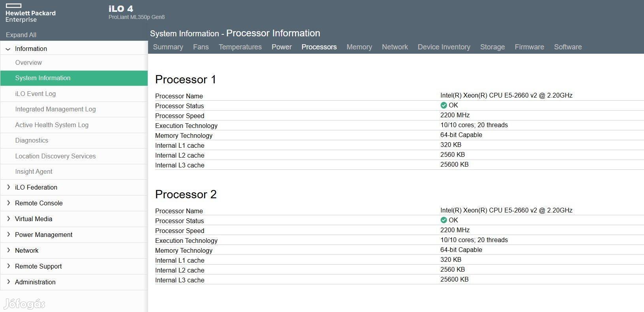Expand the Remote Console section
644x312 pixels.
[x=8, y=203]
